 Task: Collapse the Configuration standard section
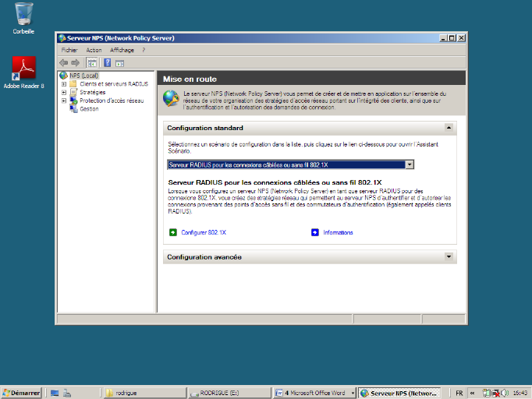point(449,127)
